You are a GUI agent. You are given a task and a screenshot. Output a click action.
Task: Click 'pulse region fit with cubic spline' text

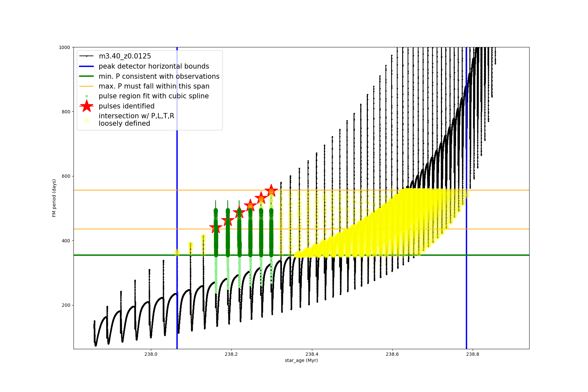pos(154,96)
